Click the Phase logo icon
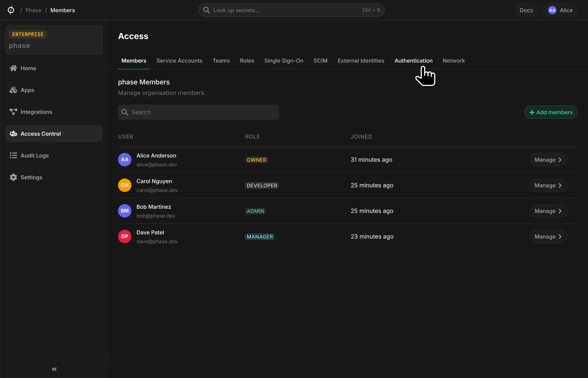 click(11, 10)
